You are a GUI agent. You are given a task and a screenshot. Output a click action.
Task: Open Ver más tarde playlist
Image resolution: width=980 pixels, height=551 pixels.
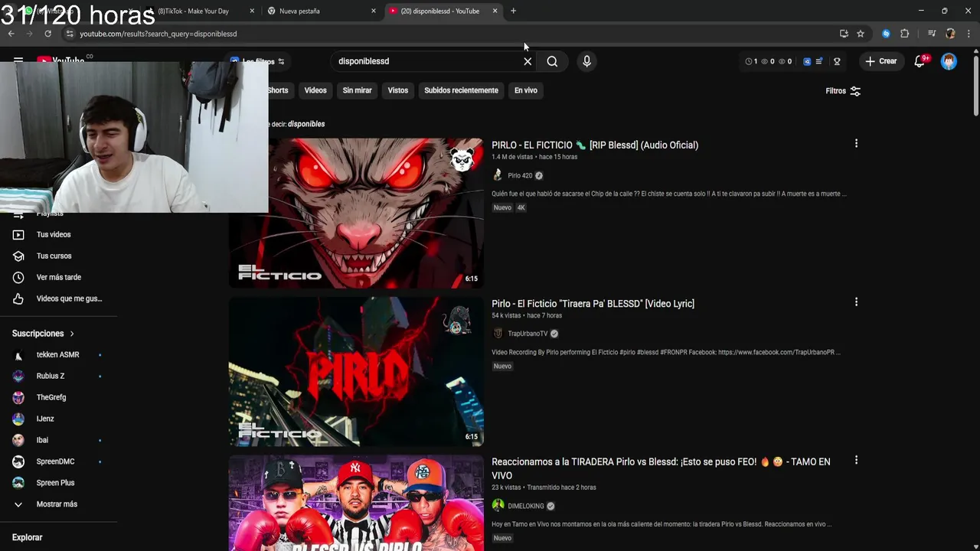pyautogui.click(x=58, y=277)
